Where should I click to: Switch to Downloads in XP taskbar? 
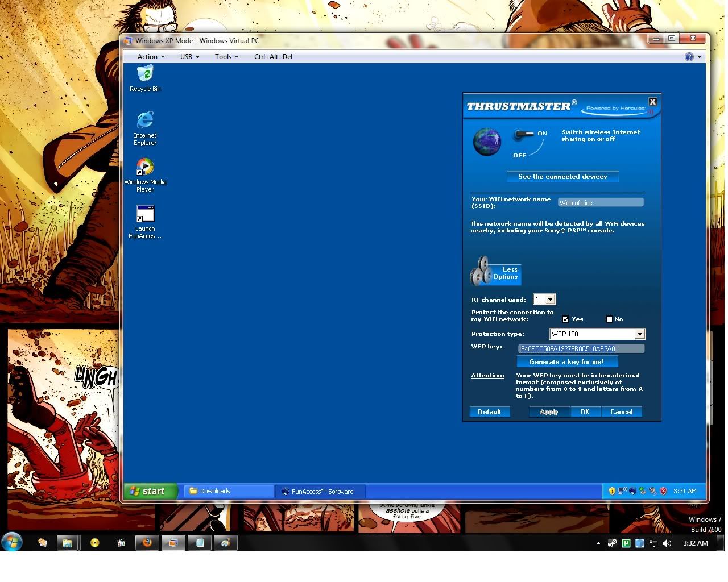tap(229, 491)
